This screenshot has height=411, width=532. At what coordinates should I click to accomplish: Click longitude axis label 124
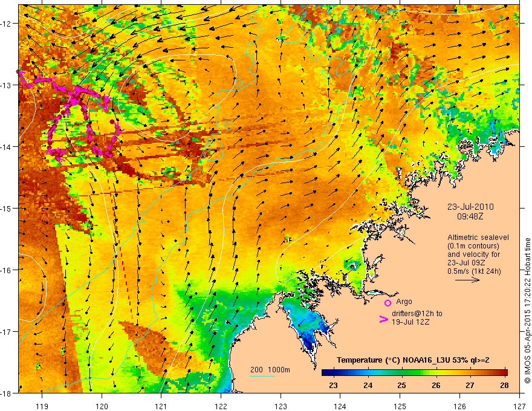(340, 406)
